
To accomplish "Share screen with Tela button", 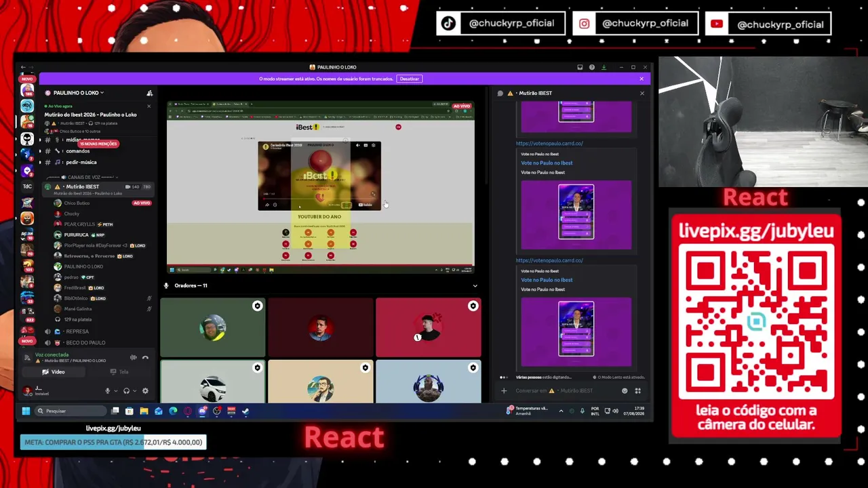I will [x=119, y=372].
